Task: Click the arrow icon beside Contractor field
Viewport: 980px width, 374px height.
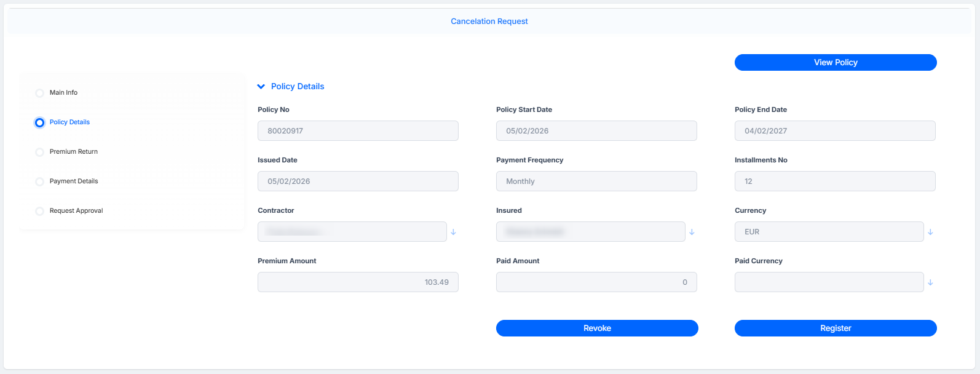Action: [453, 232]
